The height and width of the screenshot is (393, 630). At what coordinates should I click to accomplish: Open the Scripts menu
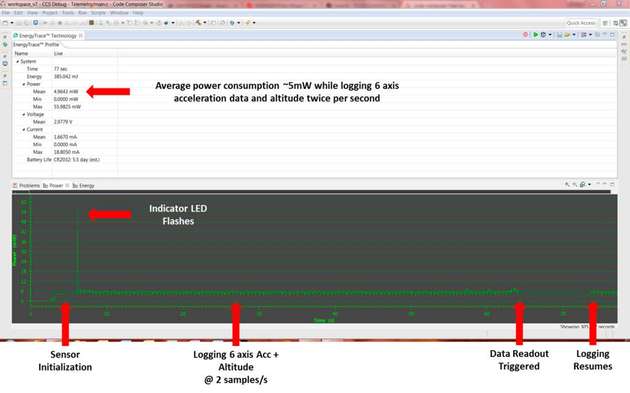(98, 13)
